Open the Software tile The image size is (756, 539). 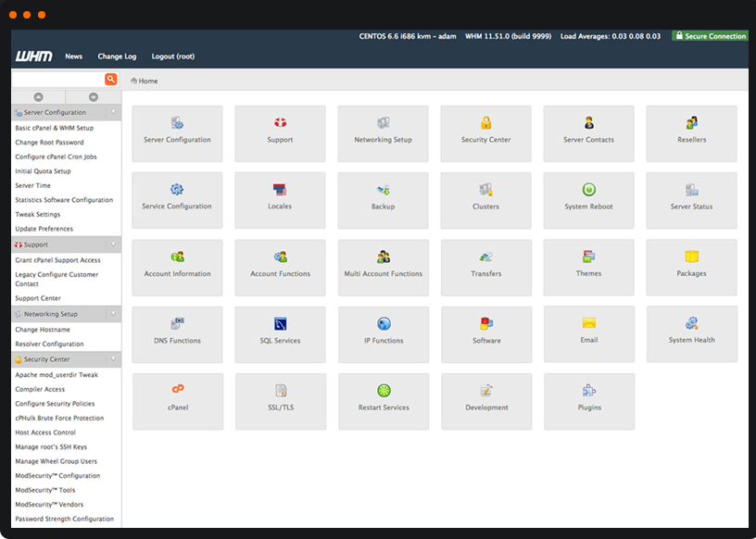[486, 334]
